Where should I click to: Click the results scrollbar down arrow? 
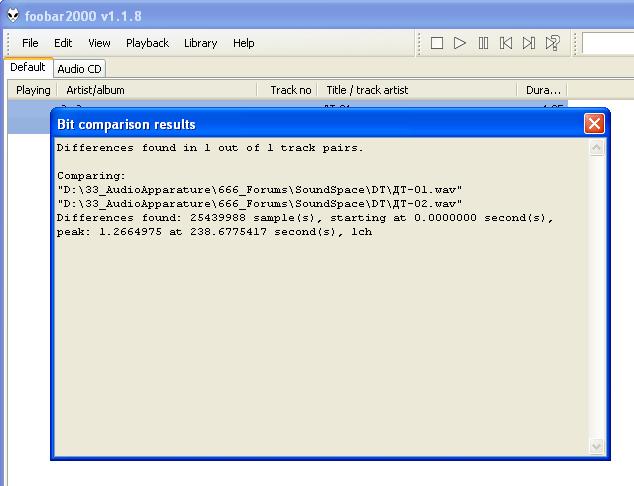pyautogui.click(x=596, y=446)
